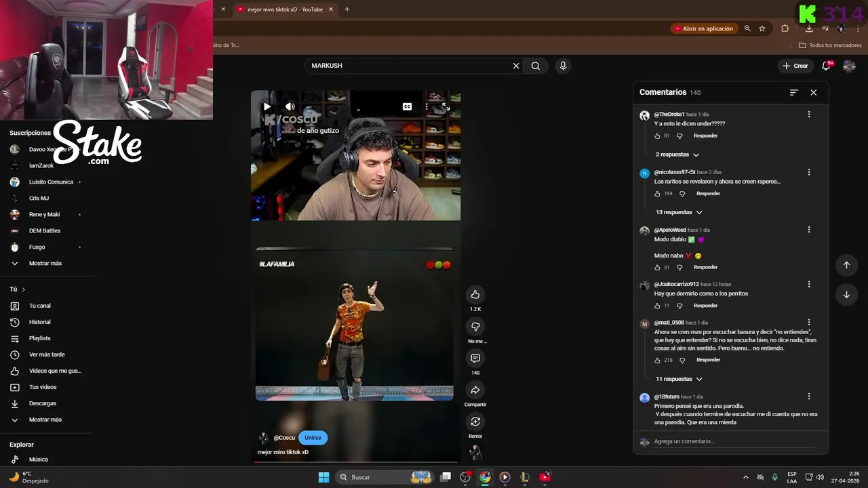This screenshot has height=488, width=868.
Task: Click the 140 comments icon
Action: pyautogui.click(x=475, y=358)
